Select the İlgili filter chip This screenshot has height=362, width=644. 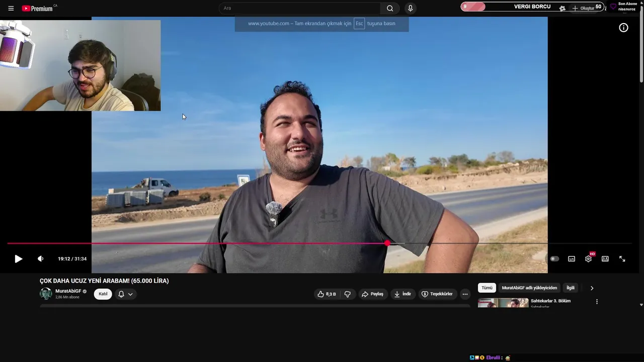[571, 288]
